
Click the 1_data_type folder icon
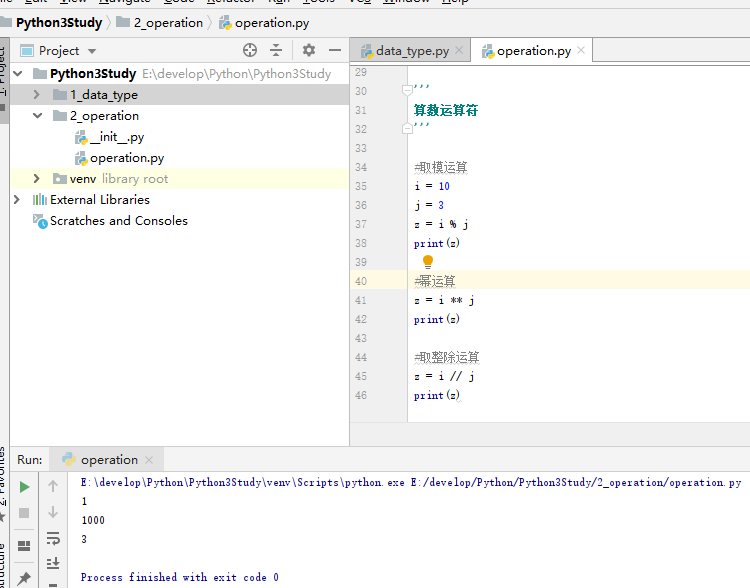[x=60, y=95]
